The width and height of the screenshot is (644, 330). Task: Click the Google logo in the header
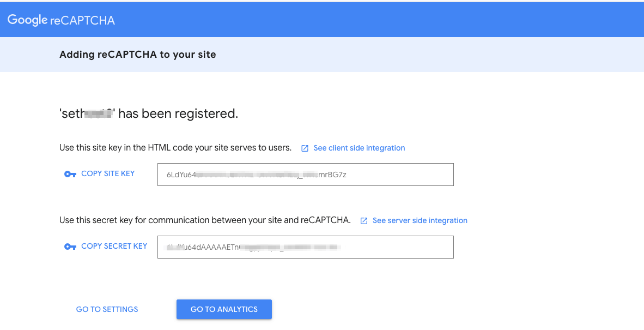pos(28,19)
